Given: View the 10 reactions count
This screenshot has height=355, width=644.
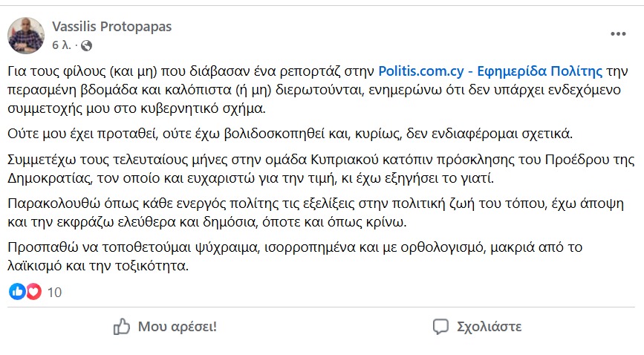Looking at the screenshot, I should (x=54, y=292).
